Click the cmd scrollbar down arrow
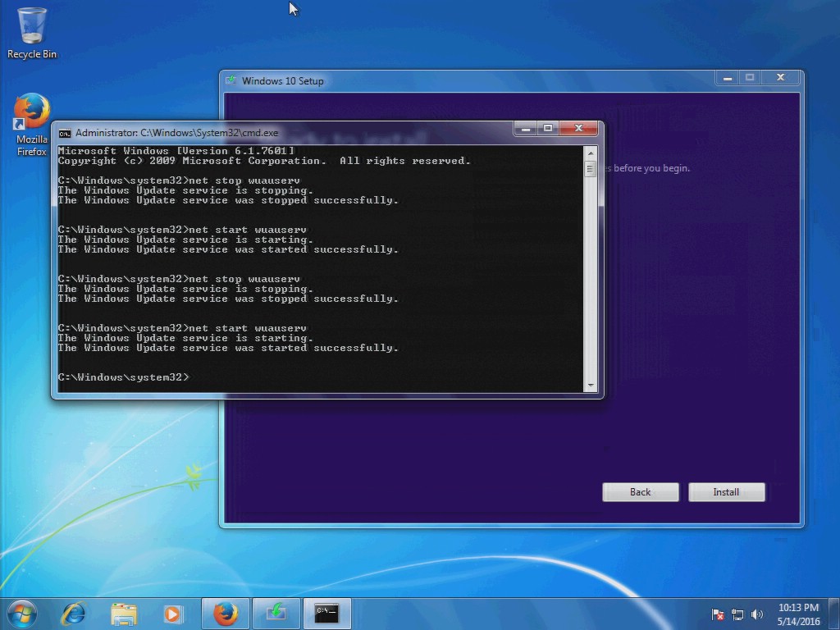 point(591,386)
